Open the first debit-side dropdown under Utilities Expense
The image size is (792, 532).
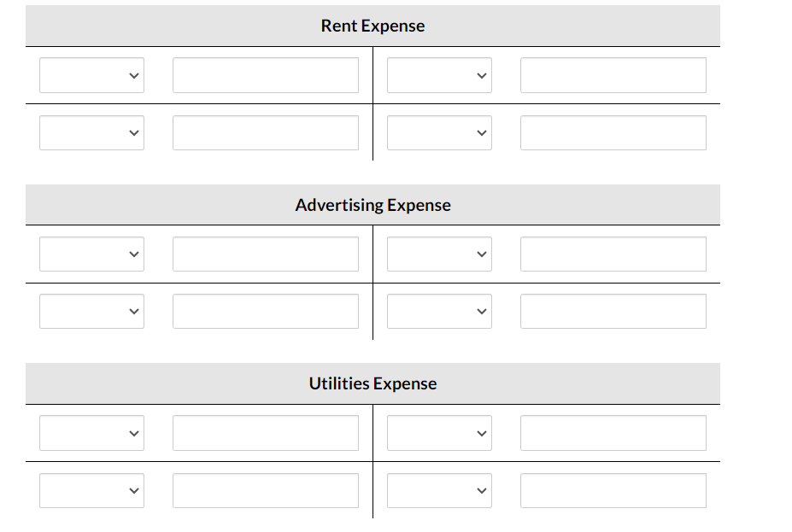[91, 433]
